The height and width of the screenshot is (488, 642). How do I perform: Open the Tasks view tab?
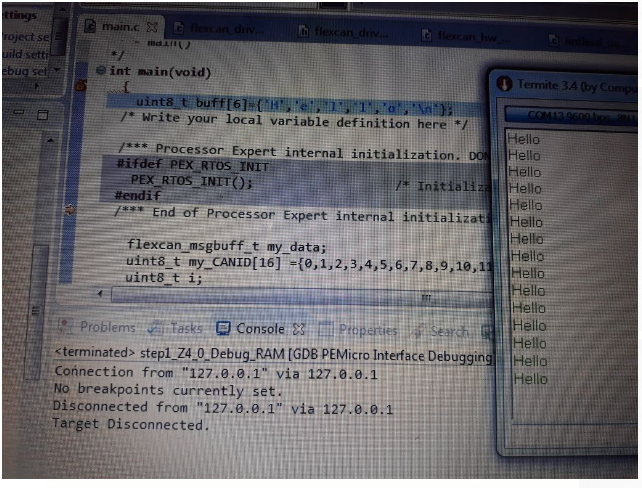pyautogui.click(x=176, y=328)
